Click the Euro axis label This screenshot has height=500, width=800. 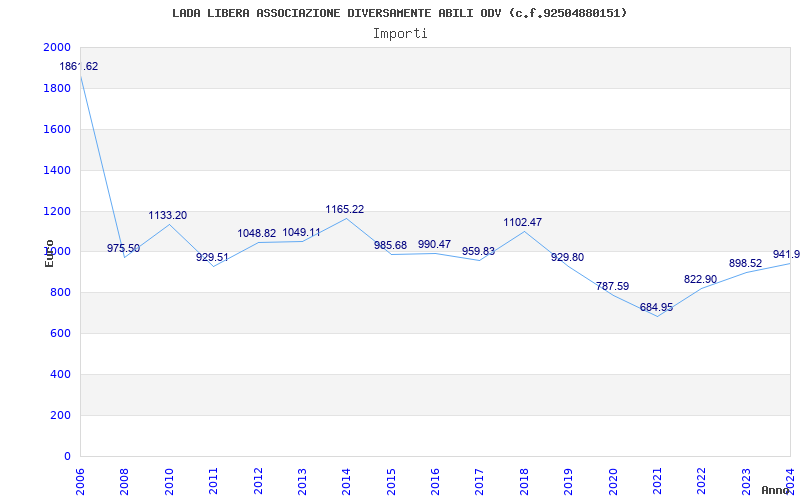[x=49, y=253]
